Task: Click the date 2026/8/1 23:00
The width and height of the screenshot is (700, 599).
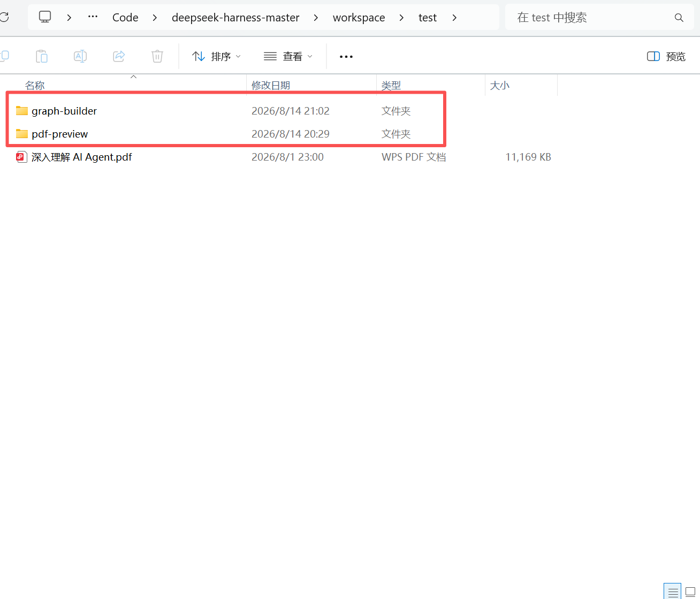Action: click(287, 157)
